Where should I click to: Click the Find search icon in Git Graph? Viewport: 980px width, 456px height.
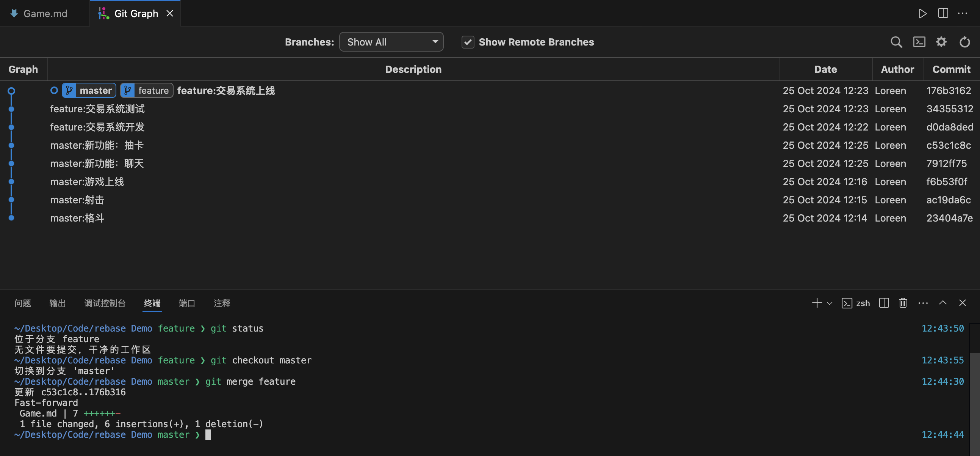pyautogui.click(x=896, y=42)
